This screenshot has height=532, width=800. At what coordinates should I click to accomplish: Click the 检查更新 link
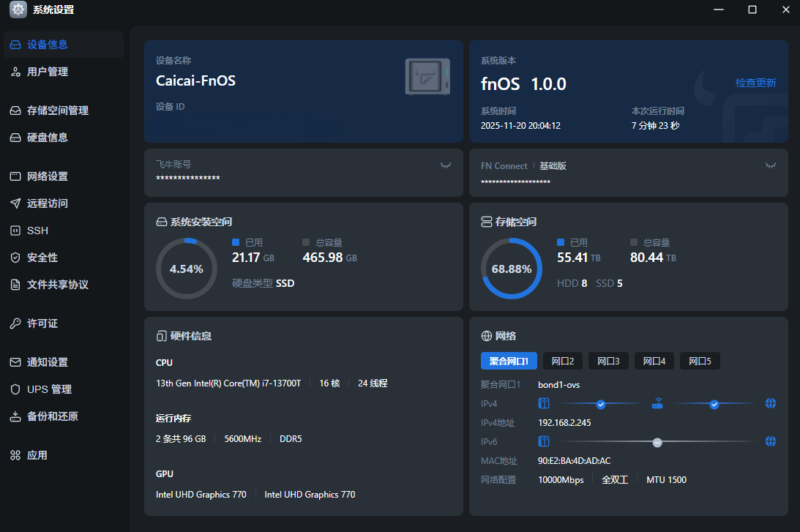pos(755,83)
